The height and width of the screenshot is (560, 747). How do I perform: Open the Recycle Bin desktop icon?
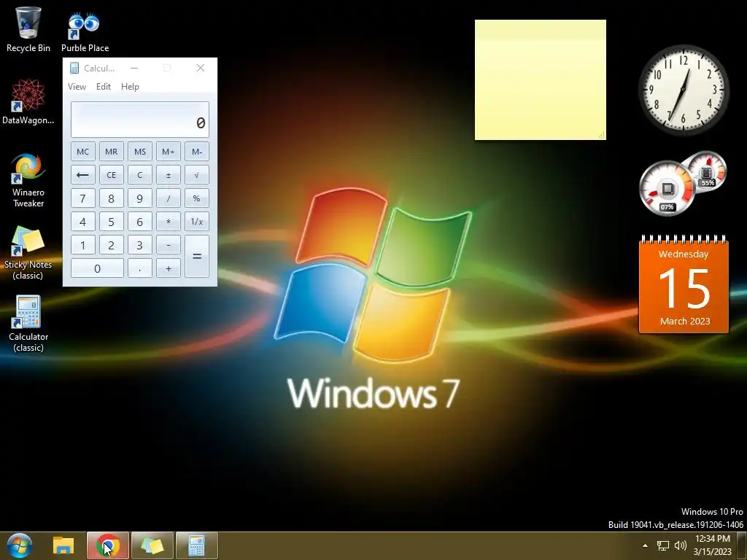28,29
